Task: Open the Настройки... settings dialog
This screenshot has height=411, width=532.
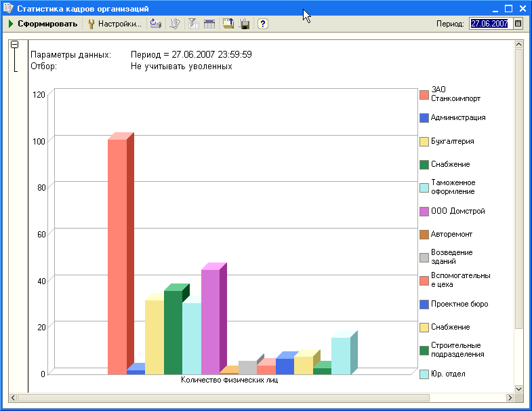Action: (115, 24)
